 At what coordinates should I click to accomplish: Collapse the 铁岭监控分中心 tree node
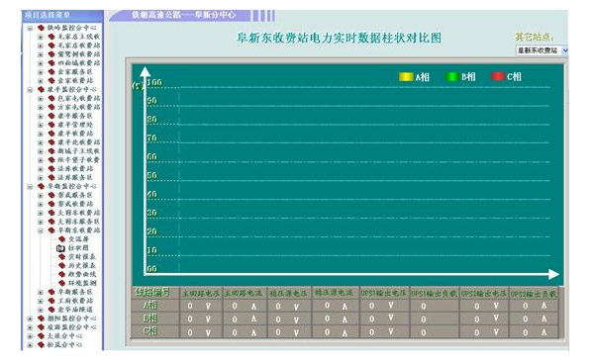tap(30, 28)
